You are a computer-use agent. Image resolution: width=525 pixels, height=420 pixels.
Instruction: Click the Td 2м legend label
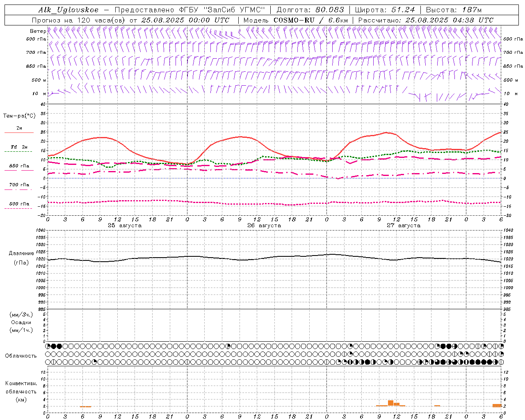coord(19,147)
